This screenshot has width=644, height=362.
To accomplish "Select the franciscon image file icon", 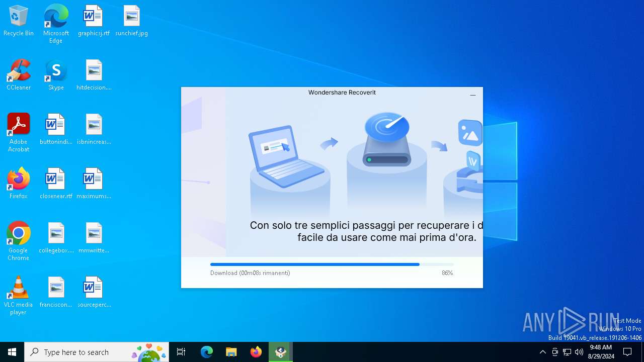I will [x=56, y=293].
